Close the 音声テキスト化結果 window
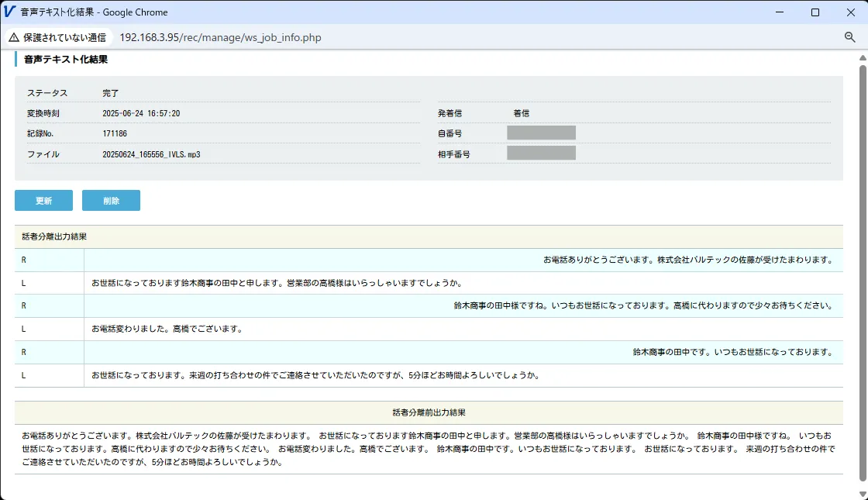The height and width of the screenshot is (500, 868). (850, 12)
